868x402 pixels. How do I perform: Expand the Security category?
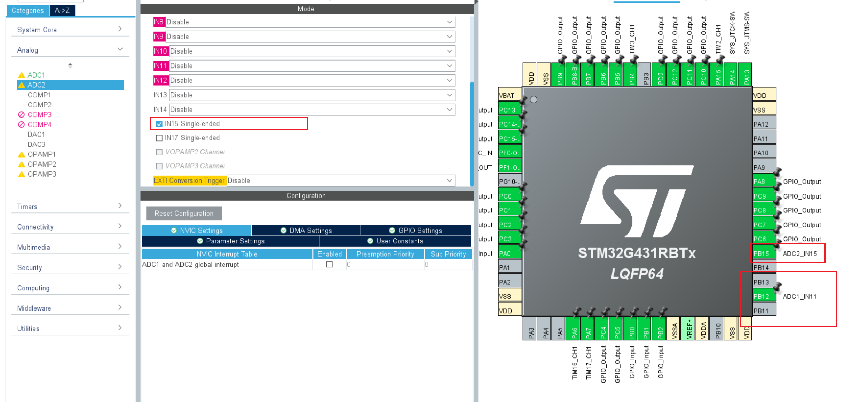pyautogui.click(x=70, y=267)
